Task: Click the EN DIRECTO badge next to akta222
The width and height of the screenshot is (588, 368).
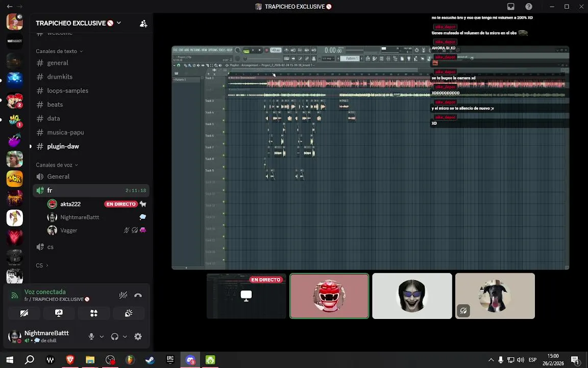Action: coord(121,204)
